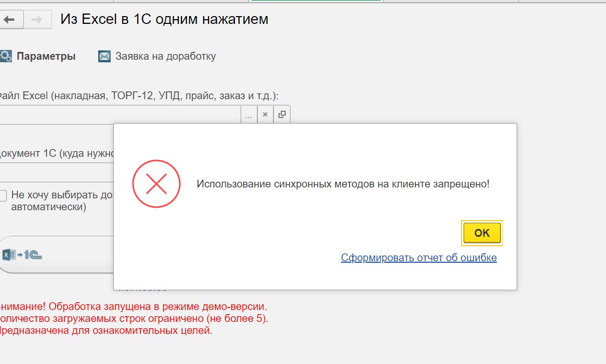Click the demo-version warning line 'Обработка запущена'
Screen dimensions: 606x364
tap(134, 306)
